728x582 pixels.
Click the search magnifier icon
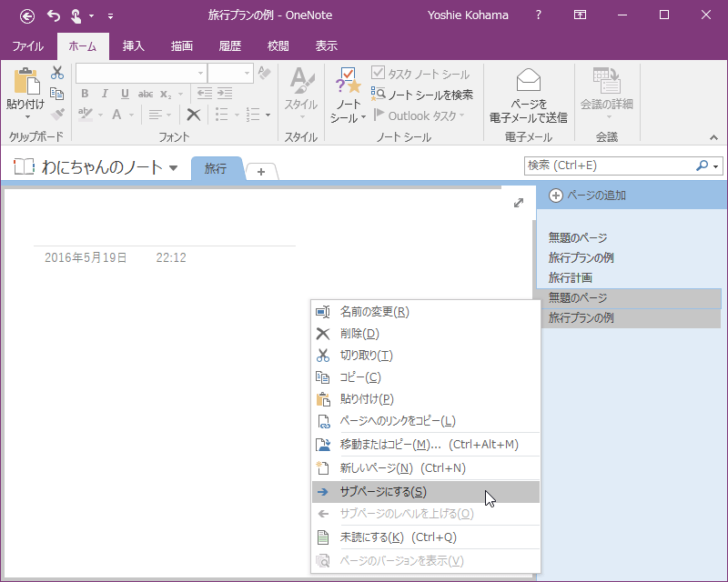702,166
